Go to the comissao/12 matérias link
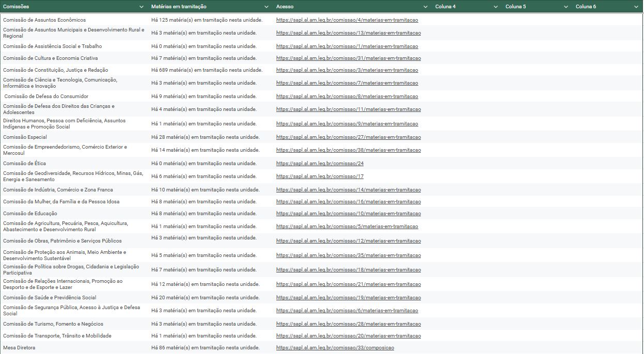This screenshot has height=354, width=644. coord(349,241)
